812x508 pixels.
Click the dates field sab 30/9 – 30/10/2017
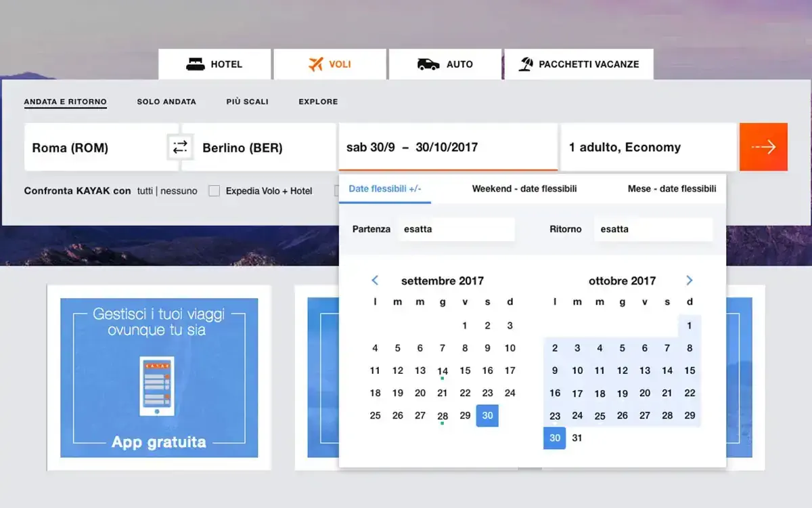(x=448, y=147)
